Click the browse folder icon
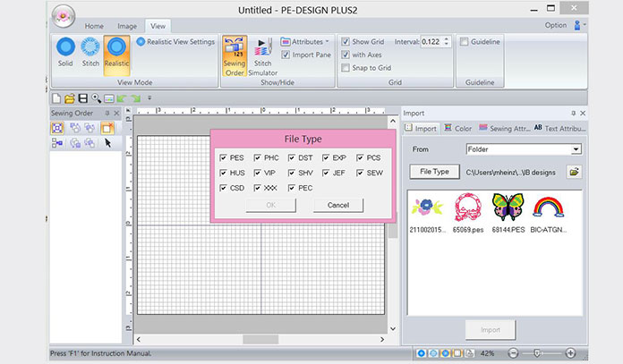Screen dimensions: 623x364 coord(574,171)
